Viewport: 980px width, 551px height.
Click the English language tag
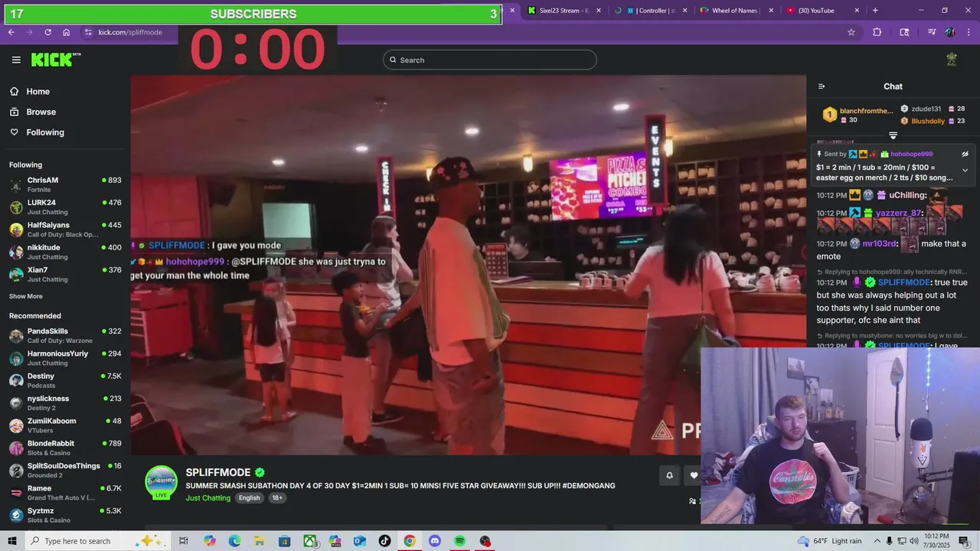[249, 498]
